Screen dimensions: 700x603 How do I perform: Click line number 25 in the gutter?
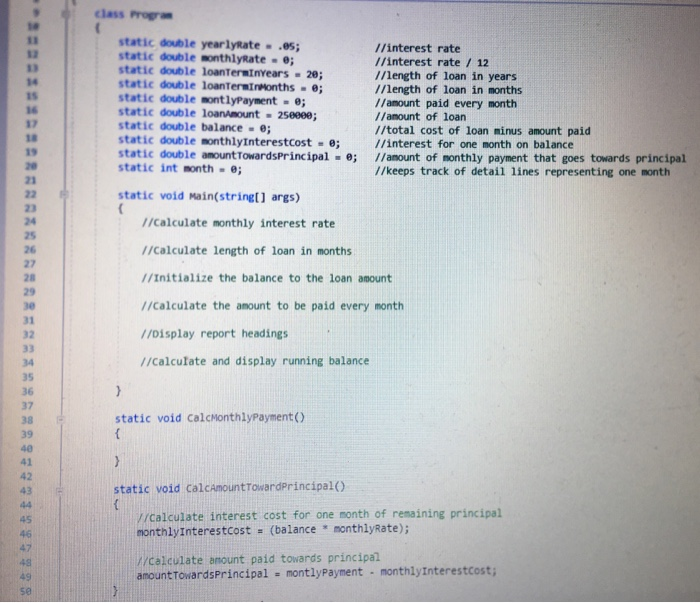coord(30,236)
